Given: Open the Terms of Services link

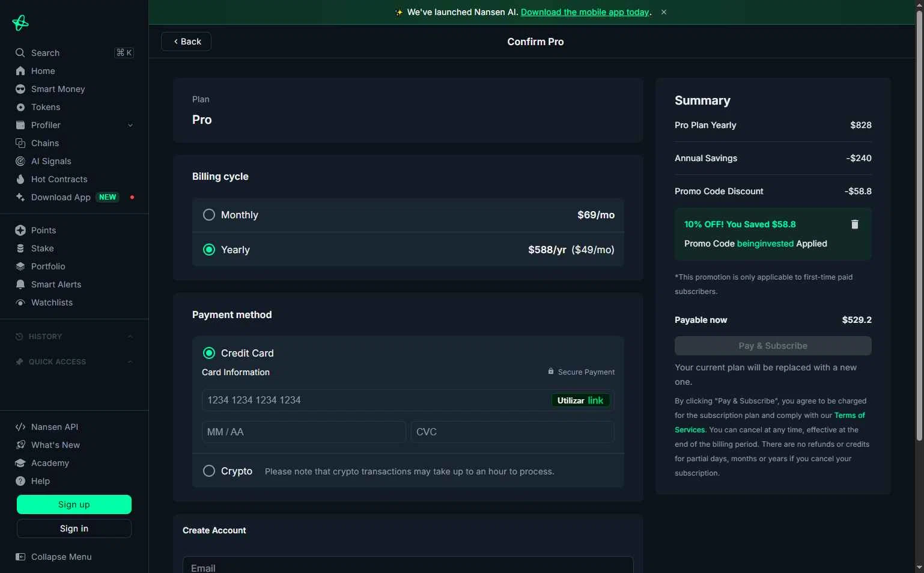Looking at the screenshot, I should 770,423.
